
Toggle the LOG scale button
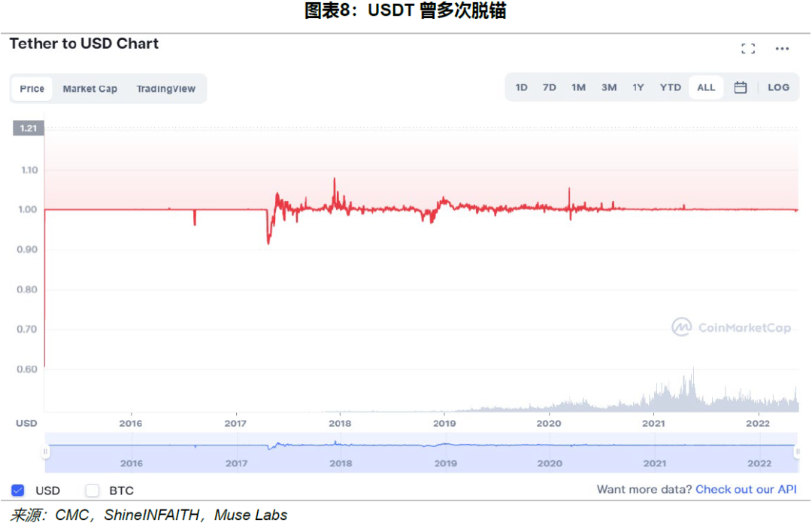point(778,87)
